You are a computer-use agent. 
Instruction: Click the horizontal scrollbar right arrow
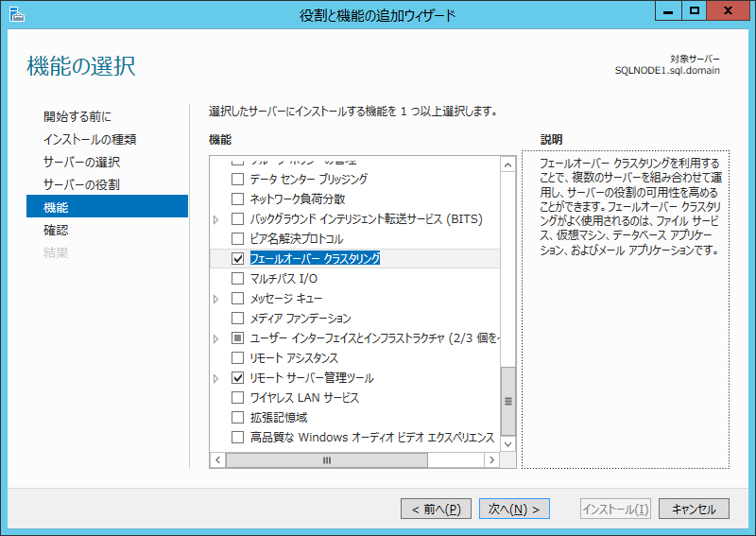pyautogui.click(x=491, y=460)
